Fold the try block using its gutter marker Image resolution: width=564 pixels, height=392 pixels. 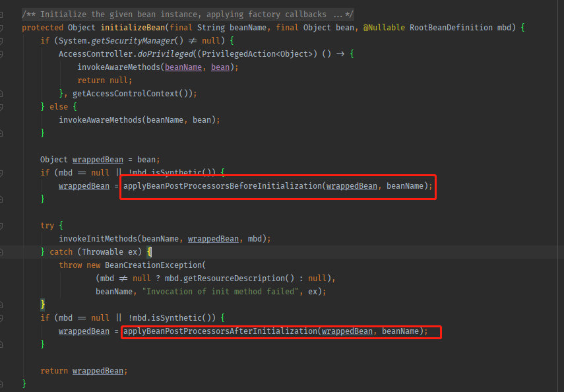point(1,226)
